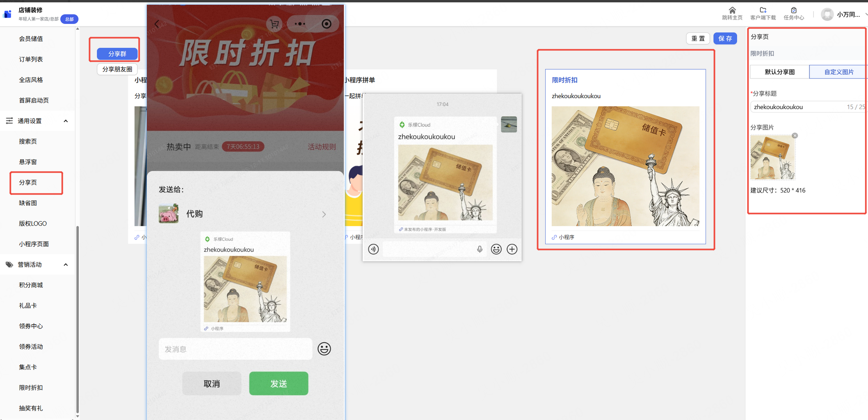
Task: Tap the voice input icon in chat bar
Action: 373,249
